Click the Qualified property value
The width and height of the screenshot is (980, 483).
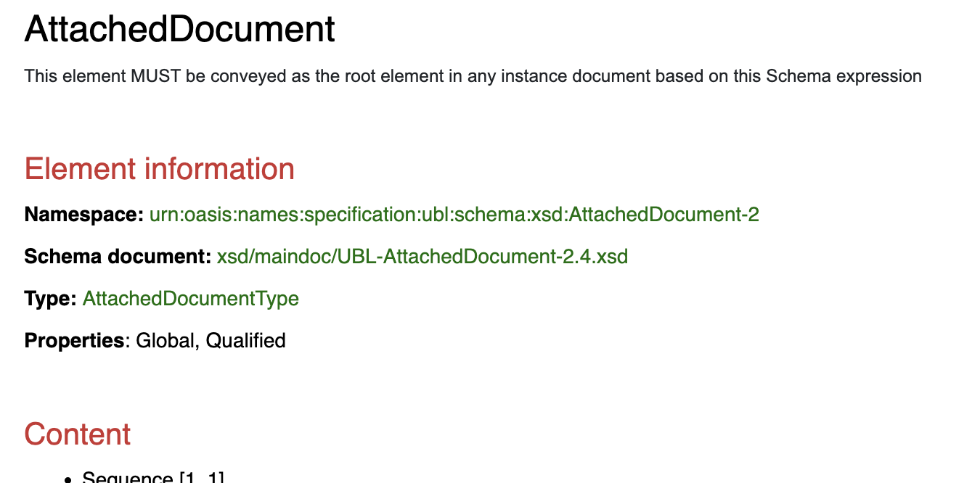[245, 341]
